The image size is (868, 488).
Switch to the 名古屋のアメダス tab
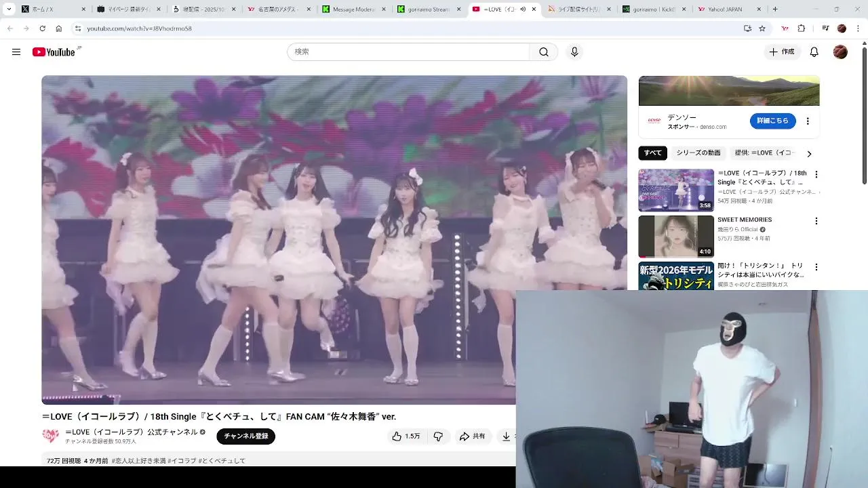coord(278,9)
